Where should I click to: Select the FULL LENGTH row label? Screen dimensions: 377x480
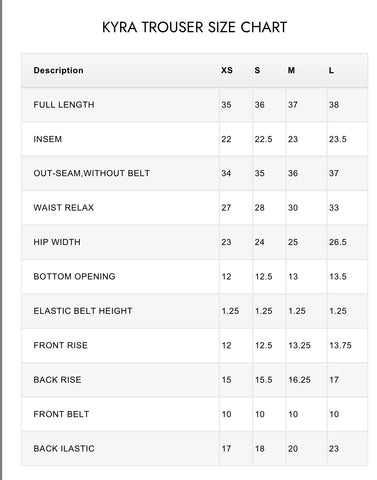coord(64,105)
